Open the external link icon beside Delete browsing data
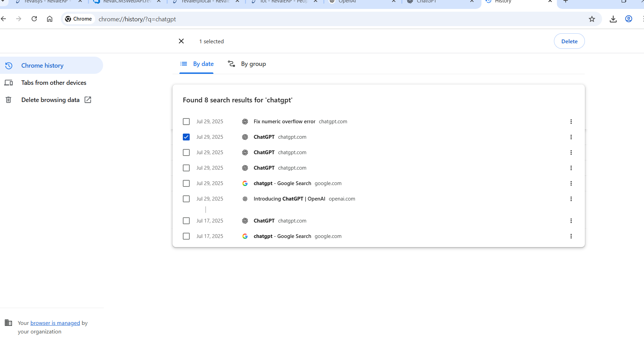 click(88, 100)
